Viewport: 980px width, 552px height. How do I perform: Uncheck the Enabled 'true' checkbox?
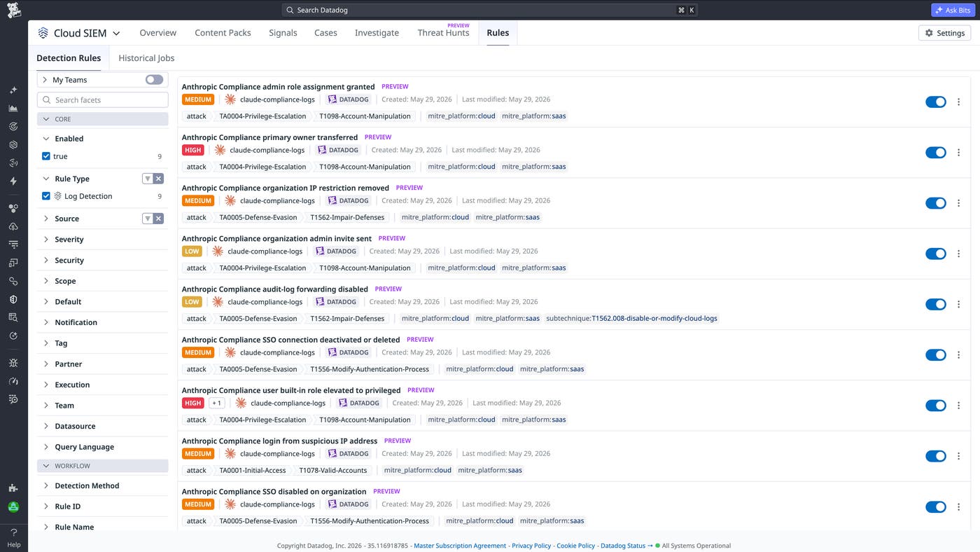click(x=46, y=156)
